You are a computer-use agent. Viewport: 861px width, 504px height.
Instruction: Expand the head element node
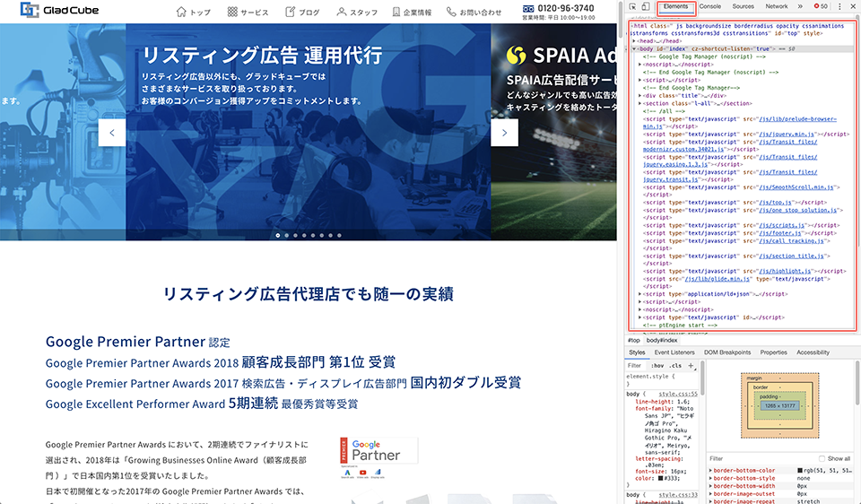coord(634,41)
